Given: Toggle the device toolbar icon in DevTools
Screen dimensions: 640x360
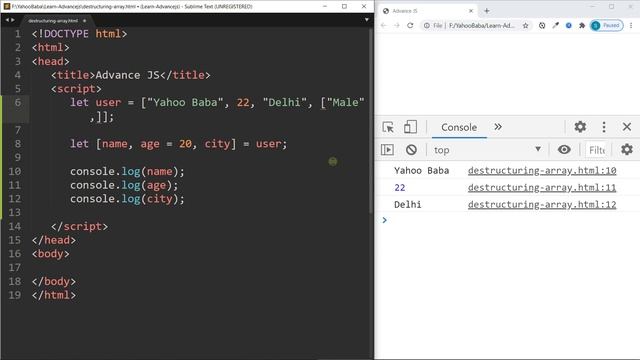Looking at the screenshot, I should [x=410, y=127].
